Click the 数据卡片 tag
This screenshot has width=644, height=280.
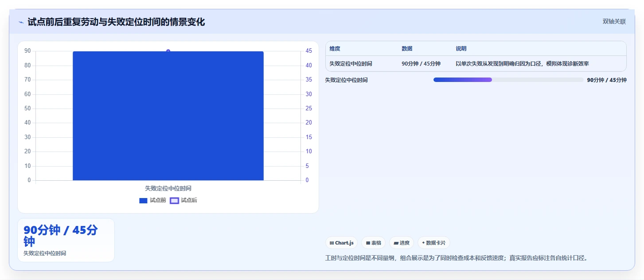point(433,243)
